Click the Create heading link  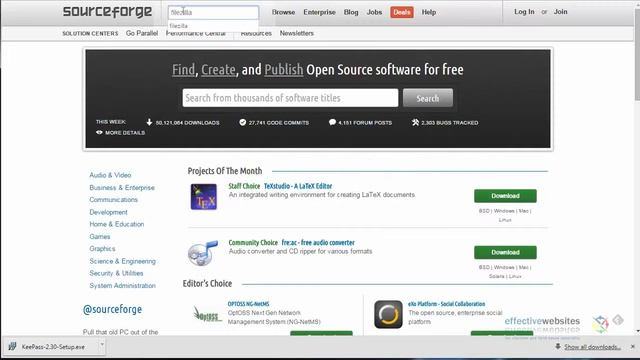click(218, 70)
